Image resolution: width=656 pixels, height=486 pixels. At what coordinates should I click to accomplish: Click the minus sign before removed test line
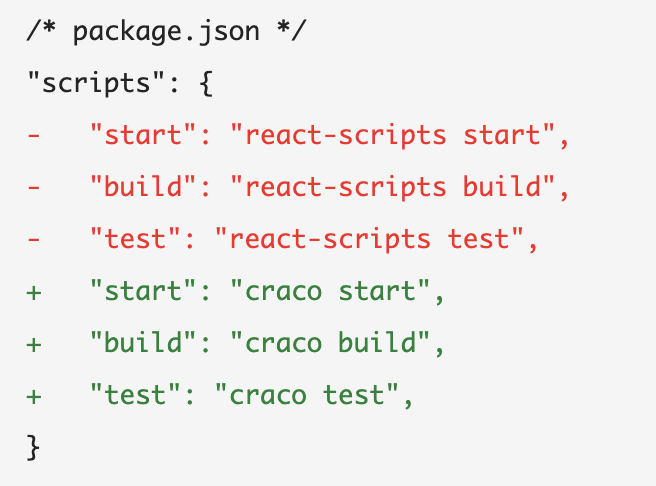(33, 239)
